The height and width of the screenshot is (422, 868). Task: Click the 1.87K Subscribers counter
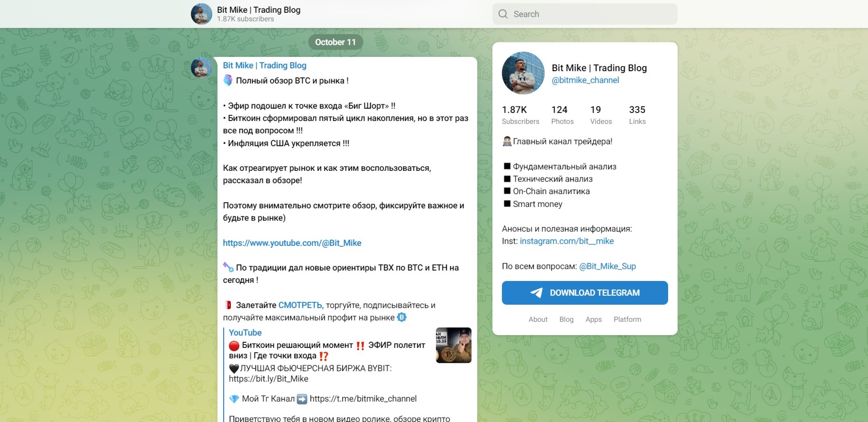pos(520,115)
